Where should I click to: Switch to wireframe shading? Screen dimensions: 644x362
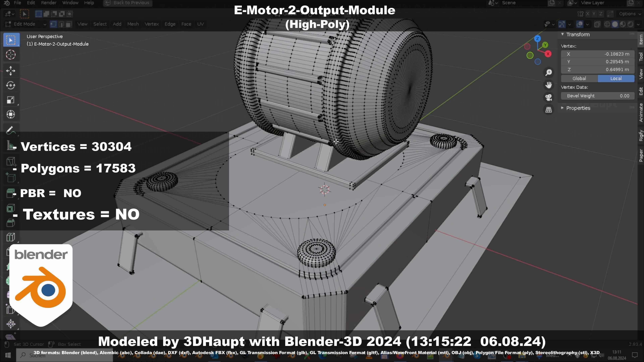[607, 24]
